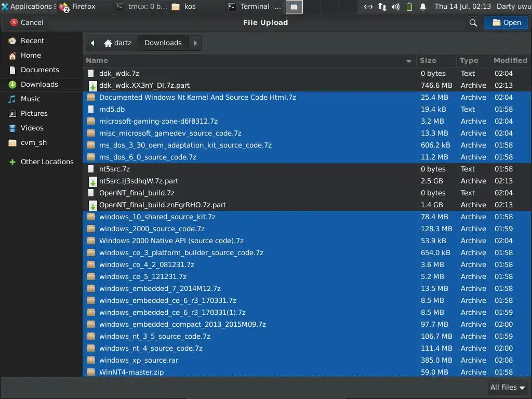This screenshot has width=532, height=399.
Task: Click the 385.0 MB size cell
Action: coord(436,361)
